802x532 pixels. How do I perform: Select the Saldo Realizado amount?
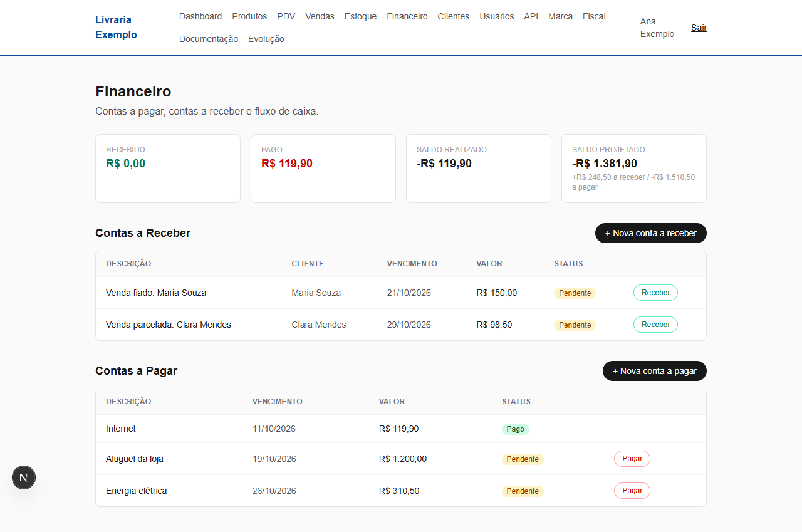[x=444, y=164]
